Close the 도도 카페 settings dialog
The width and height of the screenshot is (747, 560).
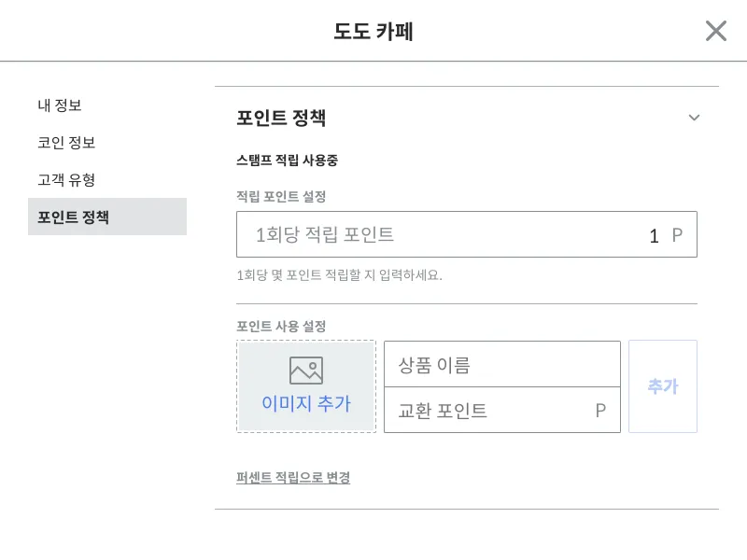715,31
